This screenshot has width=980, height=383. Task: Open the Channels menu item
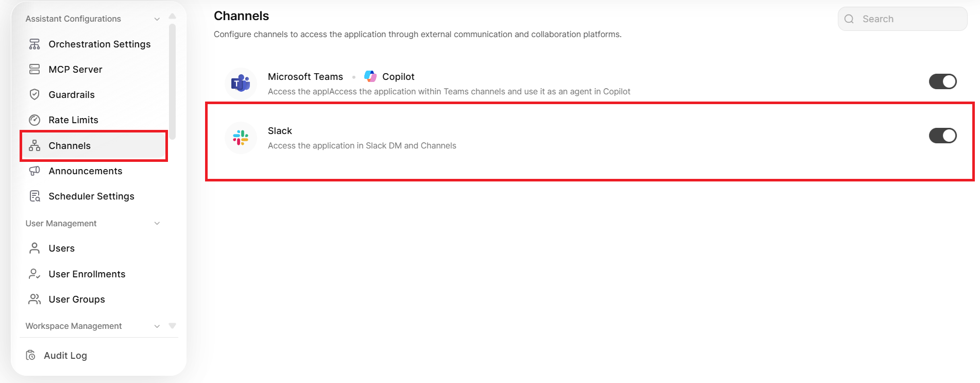(x=70, y=146)
